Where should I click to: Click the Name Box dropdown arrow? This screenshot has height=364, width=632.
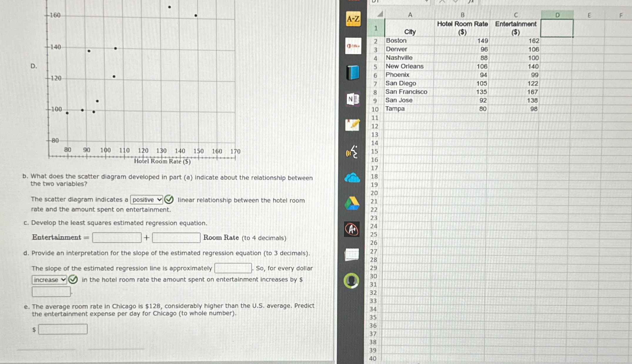pos(426,1)
